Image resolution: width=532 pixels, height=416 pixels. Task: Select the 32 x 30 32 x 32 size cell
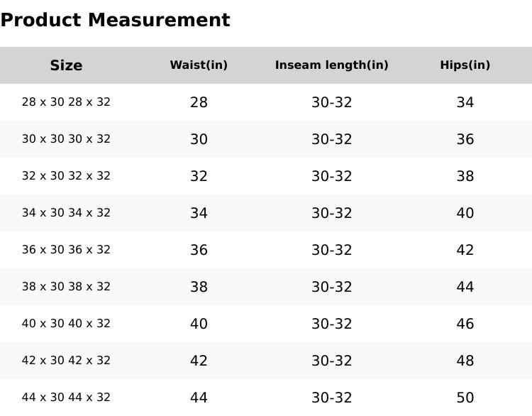click(x=66, y=176)
